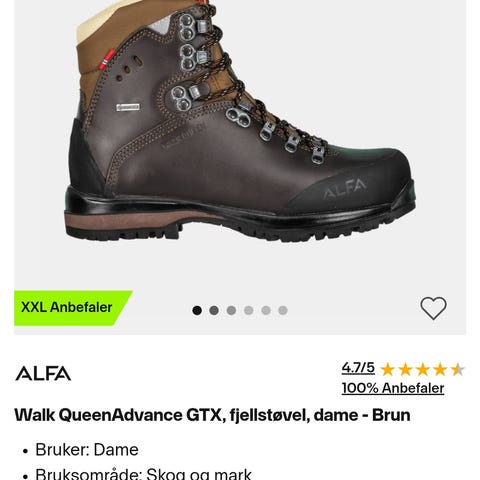480x480 pixels.
Task: Open the 4.7/5 rating link
Action: pyautogui.click(x=358, y=368)
